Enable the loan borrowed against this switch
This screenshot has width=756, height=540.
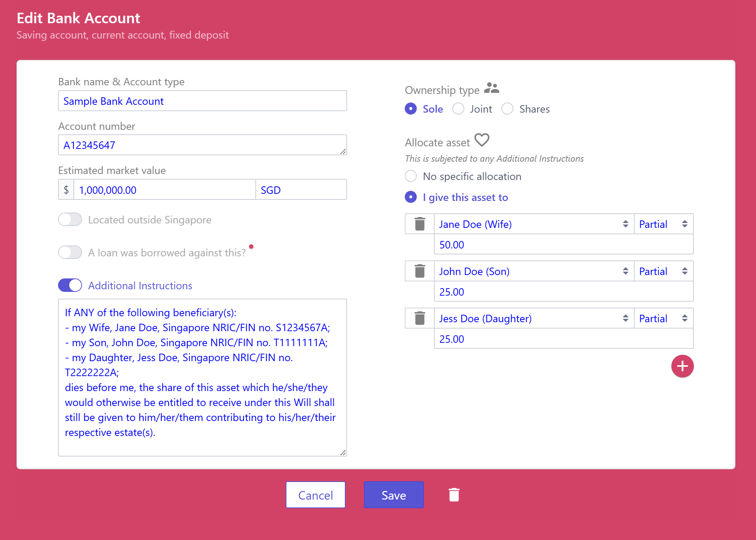click(70, 253)
